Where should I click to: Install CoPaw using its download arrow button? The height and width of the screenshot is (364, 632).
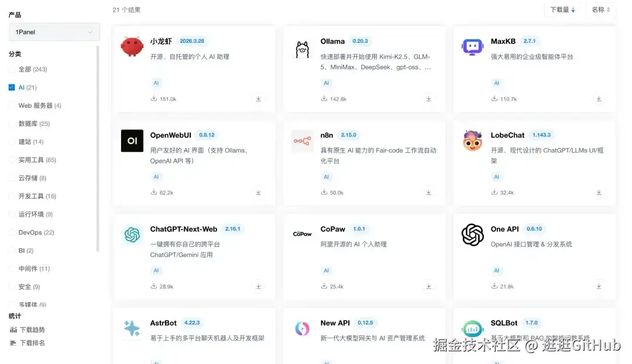point(428,287)
